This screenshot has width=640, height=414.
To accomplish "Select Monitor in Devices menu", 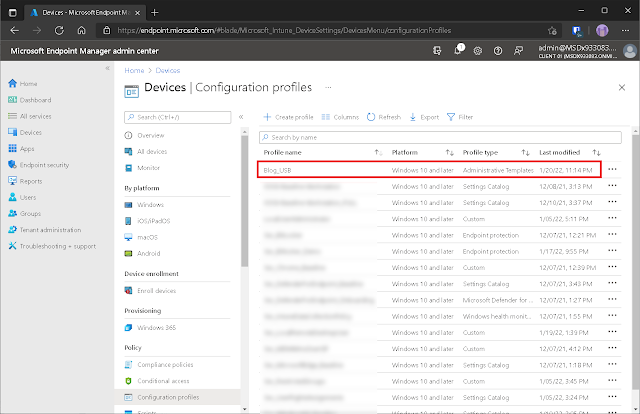I will [x=142, y=168].
